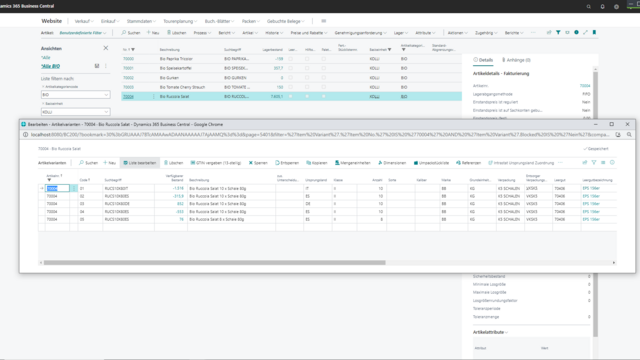The height and width of the screenshot is (360, 640).
Task: Expand the Artikel page with the arrows icon
Action: point(585,32)
